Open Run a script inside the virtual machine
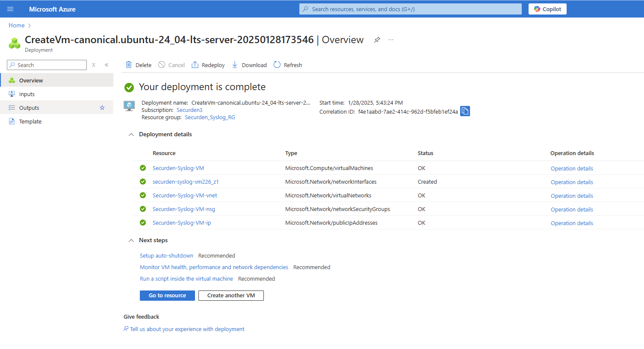 click(186, 279)
